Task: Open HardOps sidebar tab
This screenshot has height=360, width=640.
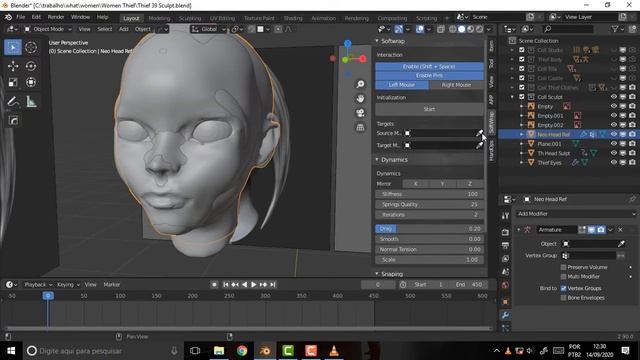Action: point(491,151)
